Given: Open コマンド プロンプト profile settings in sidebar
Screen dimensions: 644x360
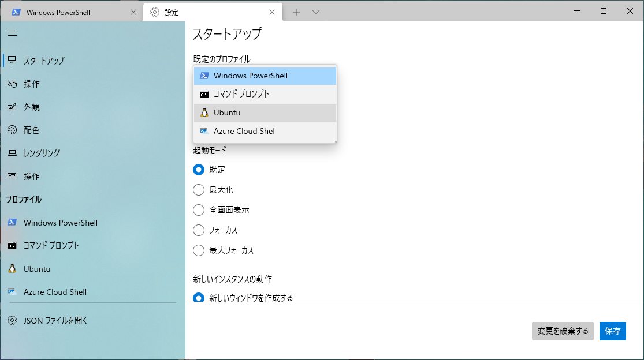Looking at the screenshot, I should click(92, 246).
